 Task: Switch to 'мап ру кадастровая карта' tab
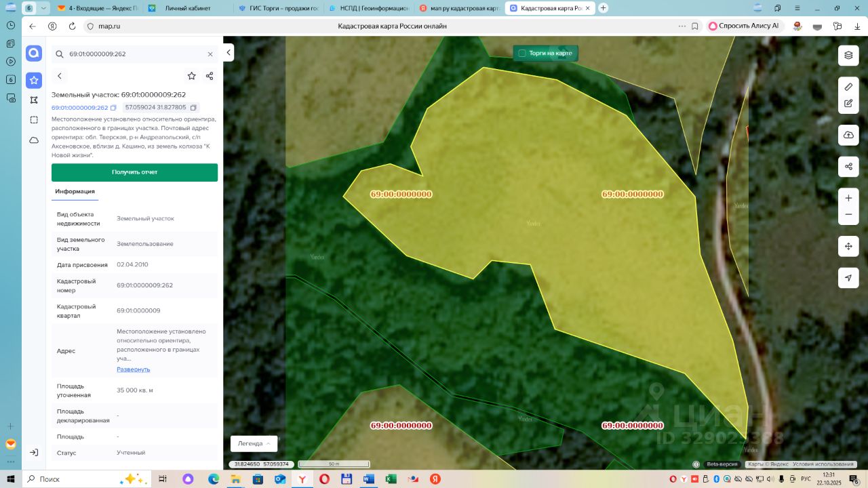click(x=460, y=8)
